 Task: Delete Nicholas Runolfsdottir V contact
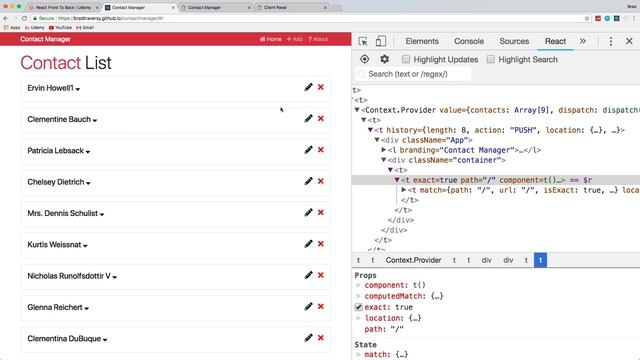click(321, 275)
